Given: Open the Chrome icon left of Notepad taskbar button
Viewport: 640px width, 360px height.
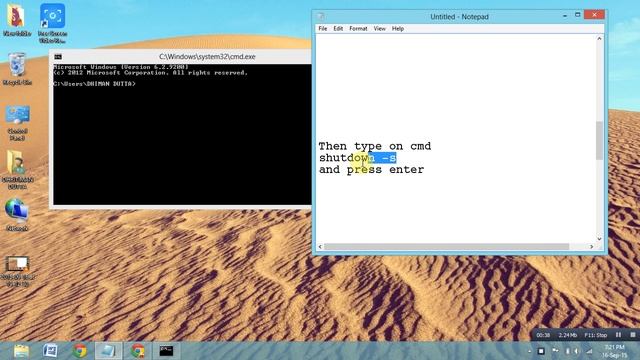Looking at the screenshot, I should pyautogui.click(x=80, y=351).
